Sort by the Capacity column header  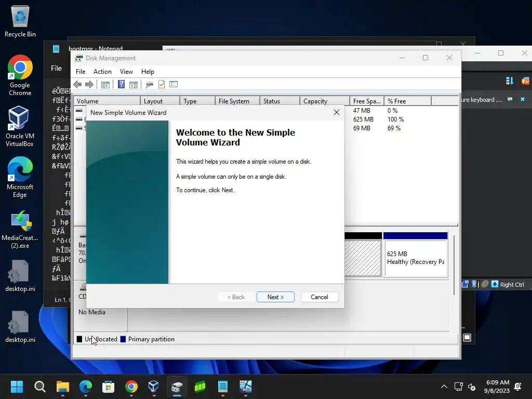pos(325,101)
